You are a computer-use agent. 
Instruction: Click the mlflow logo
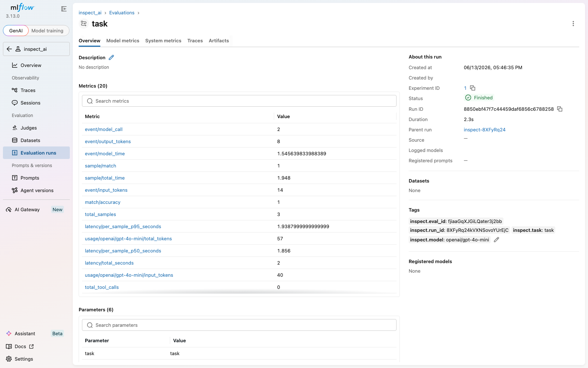click(22, 7)
